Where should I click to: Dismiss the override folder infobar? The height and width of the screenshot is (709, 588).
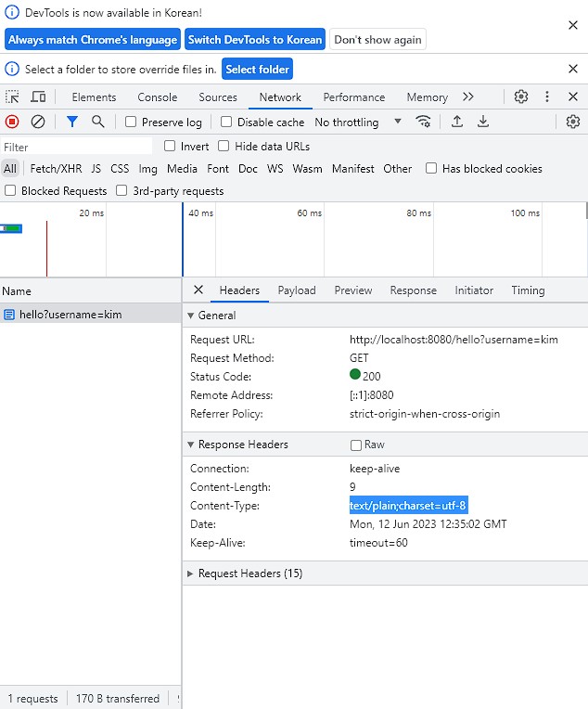(573, 69)
